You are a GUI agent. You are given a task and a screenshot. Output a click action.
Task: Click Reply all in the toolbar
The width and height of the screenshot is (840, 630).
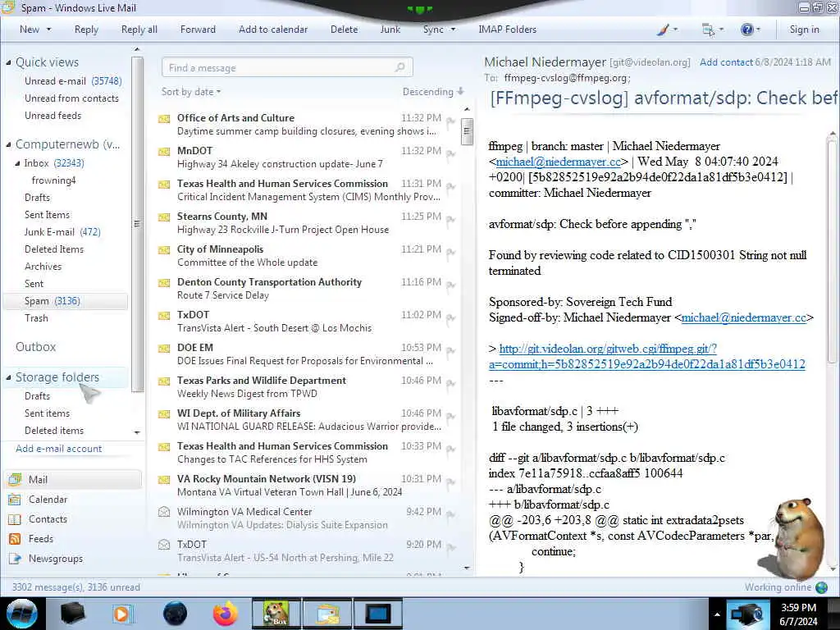point(139,30)
